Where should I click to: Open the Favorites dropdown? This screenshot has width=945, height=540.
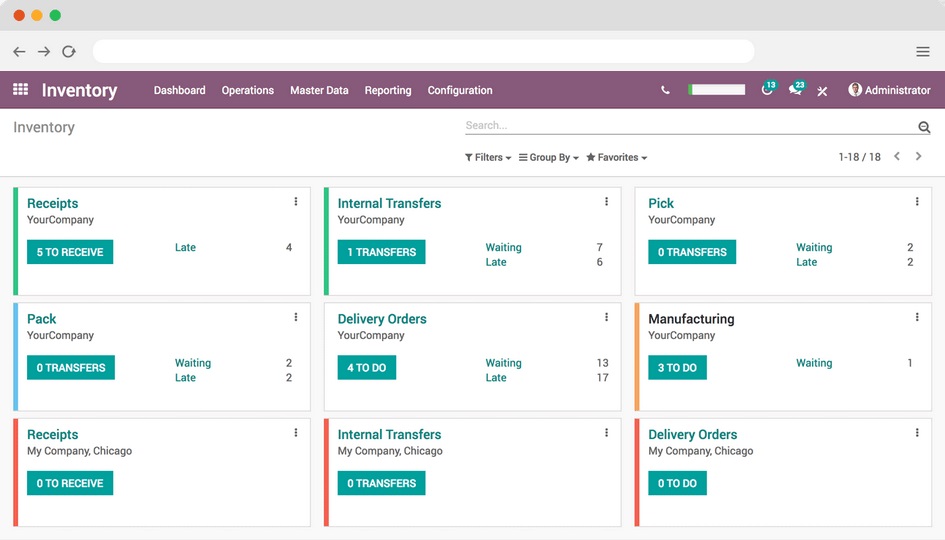(617, 157)
